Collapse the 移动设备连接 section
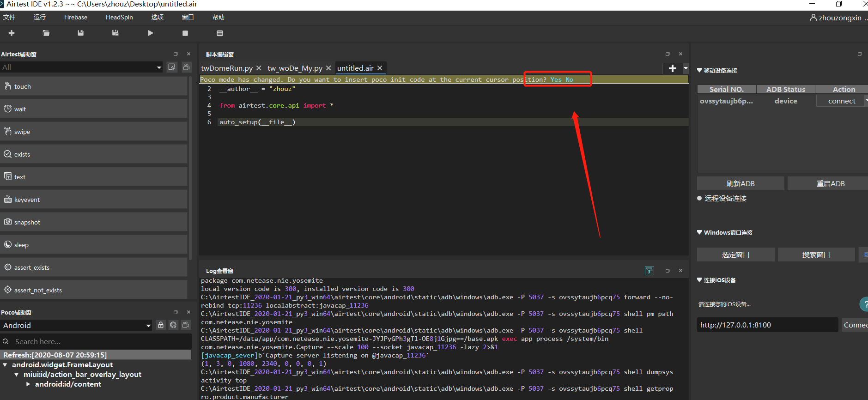 pos(699,70)
